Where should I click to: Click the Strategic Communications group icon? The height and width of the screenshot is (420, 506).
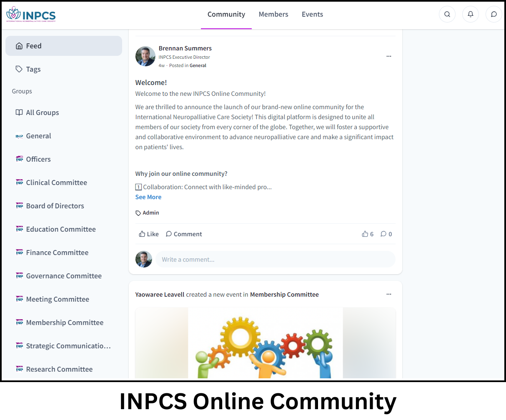19,346
